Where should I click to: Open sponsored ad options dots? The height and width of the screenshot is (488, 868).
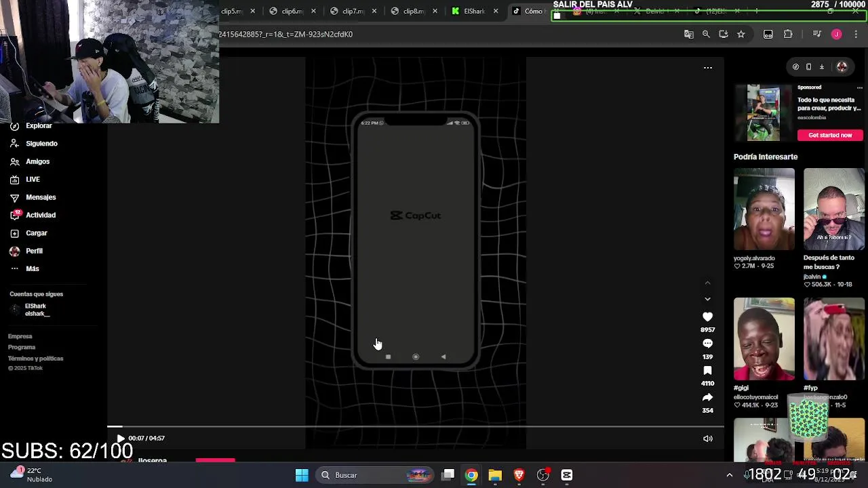click(x=859, y=87)
